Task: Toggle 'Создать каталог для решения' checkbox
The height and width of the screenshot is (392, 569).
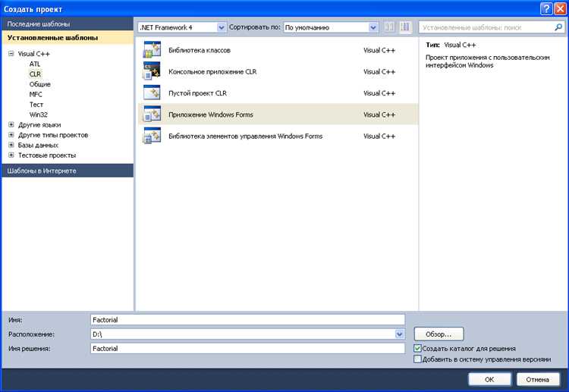Action: pos(417,349)
